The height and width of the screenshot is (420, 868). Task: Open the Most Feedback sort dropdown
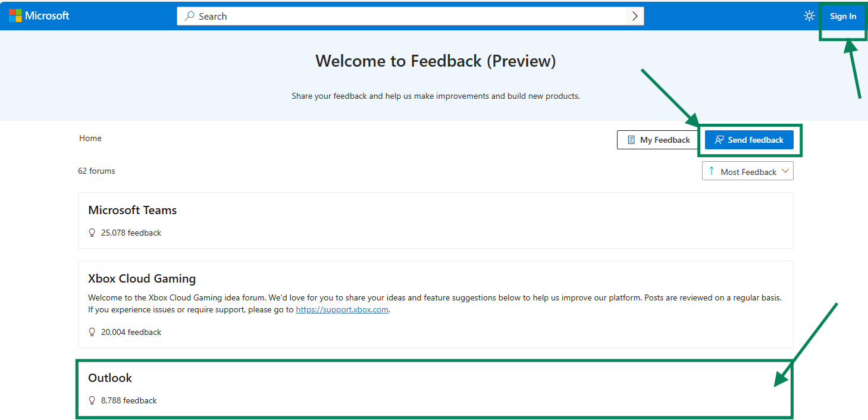pyautogui.click(x=748, y=171)
